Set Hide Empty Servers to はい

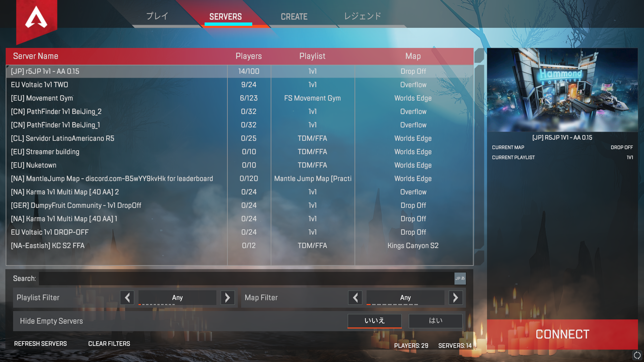click(x=436, y=321)
